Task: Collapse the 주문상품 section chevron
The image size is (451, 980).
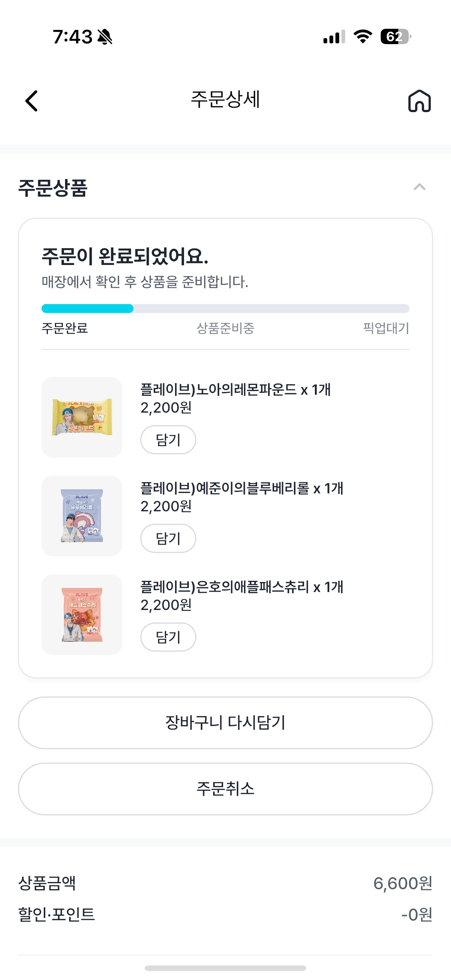Action: (x=419, y=187)
